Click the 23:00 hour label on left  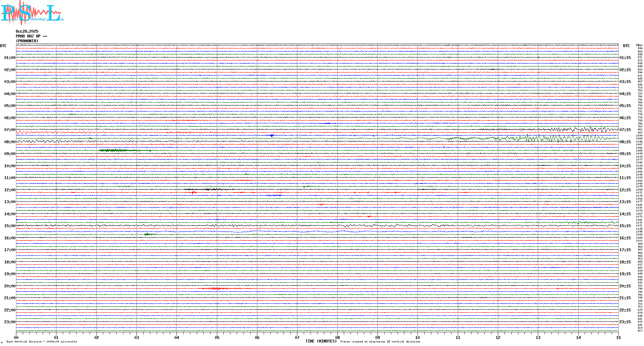(10, 322)
